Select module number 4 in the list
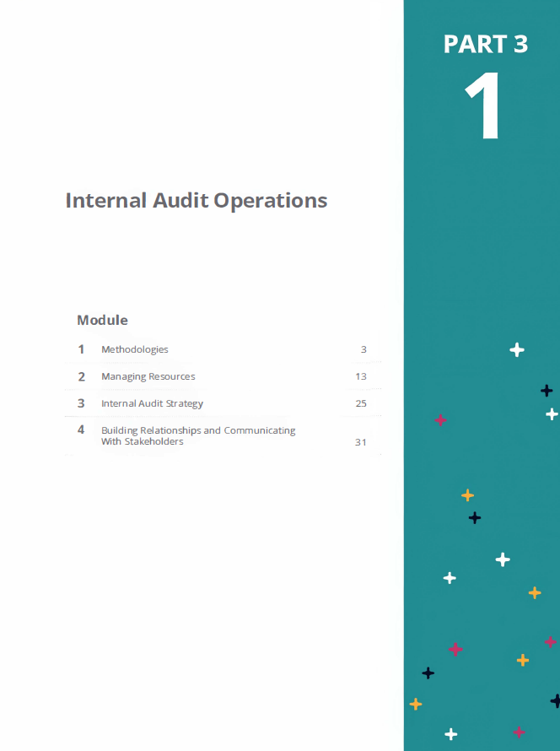The height and width of the screenshot is (751, 560). [81, 430]
